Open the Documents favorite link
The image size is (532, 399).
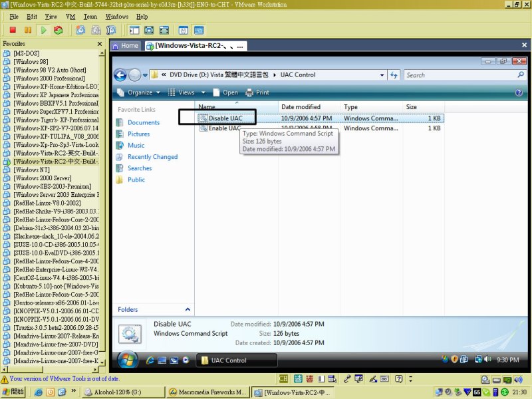tap(144, 122)
